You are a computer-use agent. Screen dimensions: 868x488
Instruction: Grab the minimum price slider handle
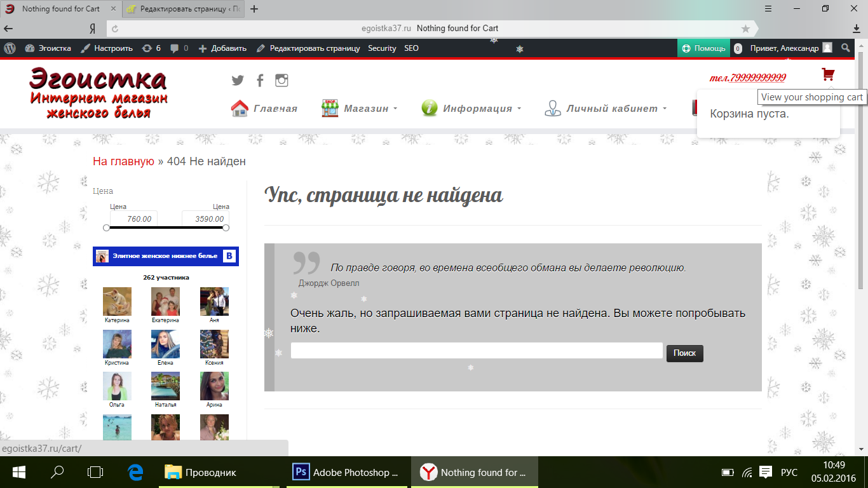pyautogui.click(x=106, y=227)
